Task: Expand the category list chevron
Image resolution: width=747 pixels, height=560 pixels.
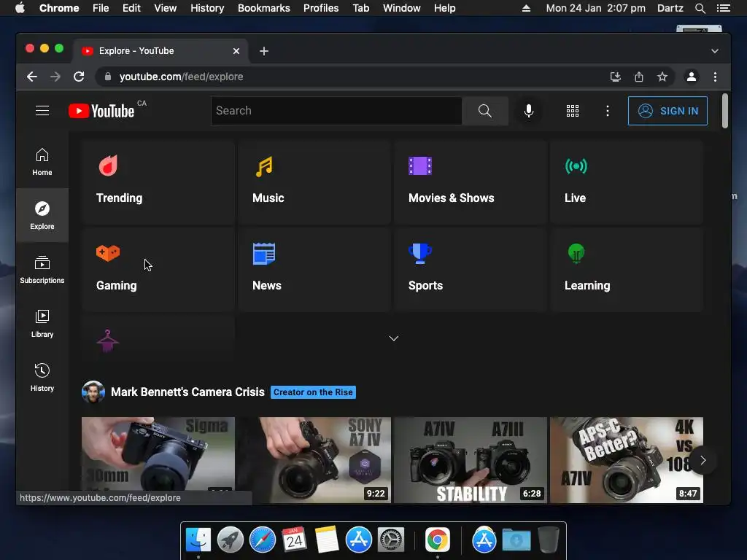Action: (x=393, y=338)
